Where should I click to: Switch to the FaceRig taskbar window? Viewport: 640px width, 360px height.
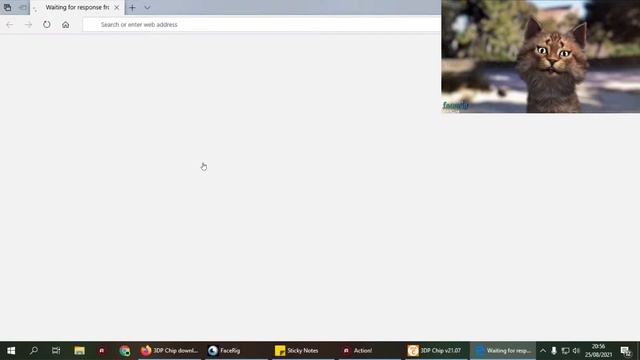[x=236, y=351]
